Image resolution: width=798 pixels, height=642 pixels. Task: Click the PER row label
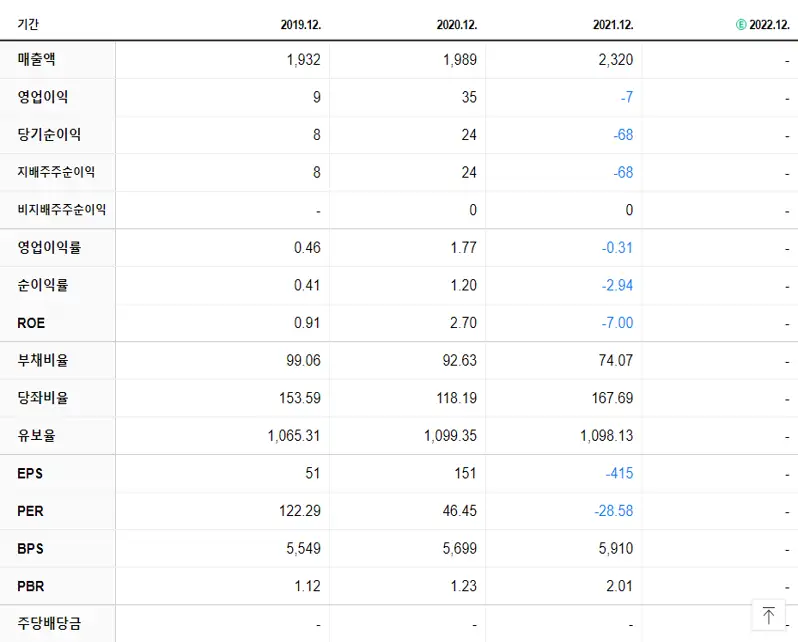click(30, 511)
